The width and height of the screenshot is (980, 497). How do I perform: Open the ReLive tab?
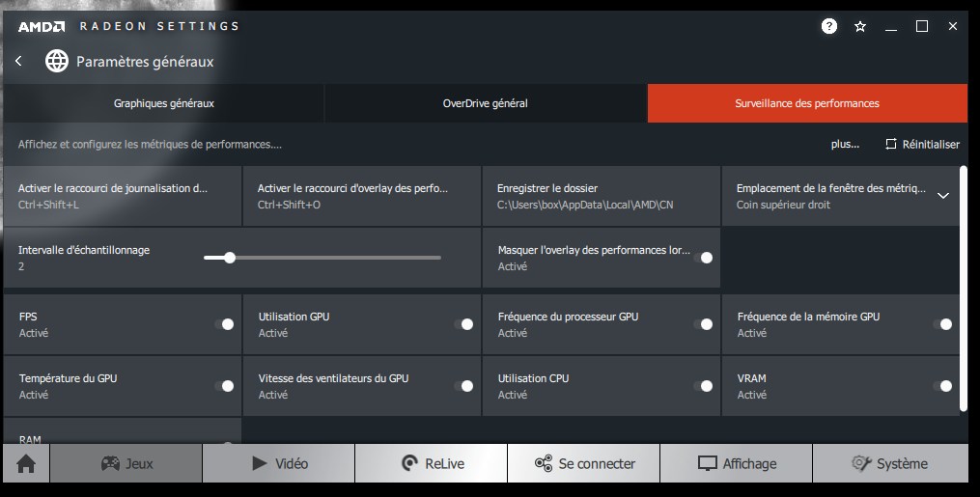tap(432, 463)
